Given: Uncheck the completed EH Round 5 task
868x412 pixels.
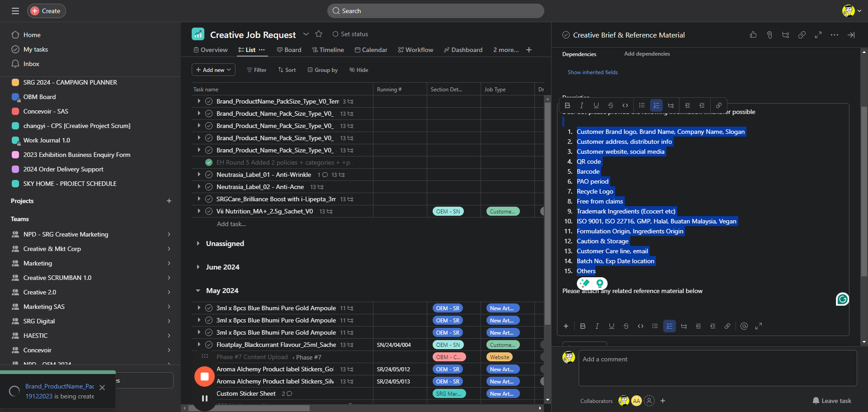Looking at the screenshot, I should pos(209,162).
